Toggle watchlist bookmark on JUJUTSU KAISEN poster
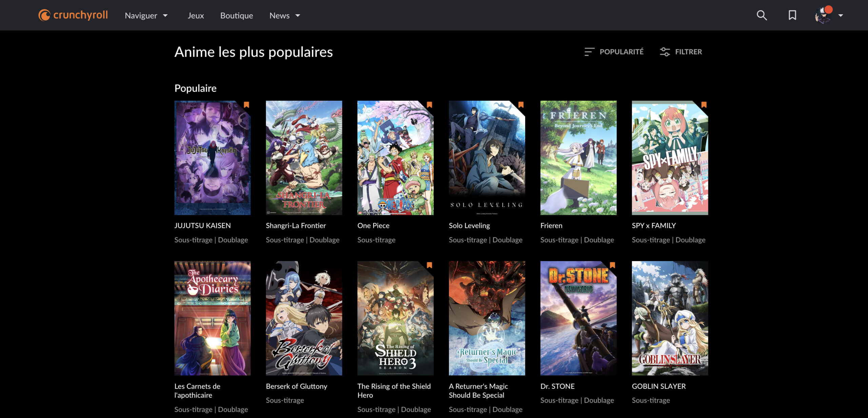The height and width of the screenshot is (418, 868). click(x=246, y=105)
